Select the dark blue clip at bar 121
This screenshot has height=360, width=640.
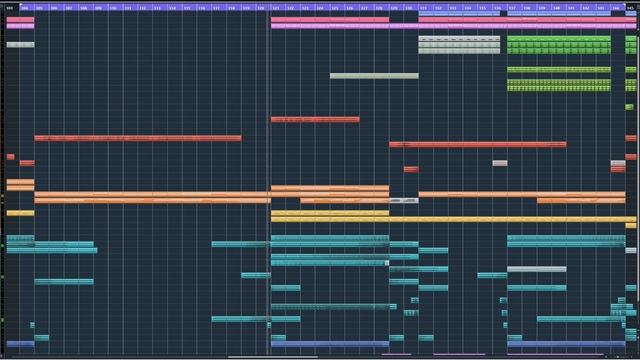point(330,344)
